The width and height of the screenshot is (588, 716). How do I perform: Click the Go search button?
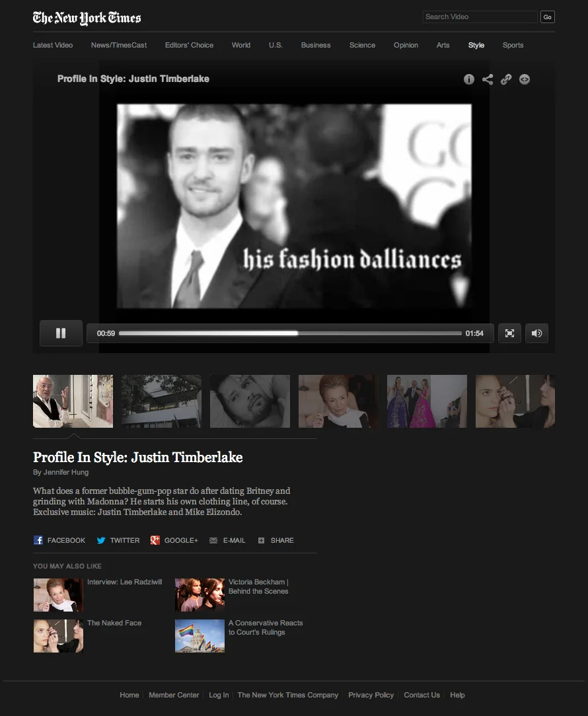(548, 17)
